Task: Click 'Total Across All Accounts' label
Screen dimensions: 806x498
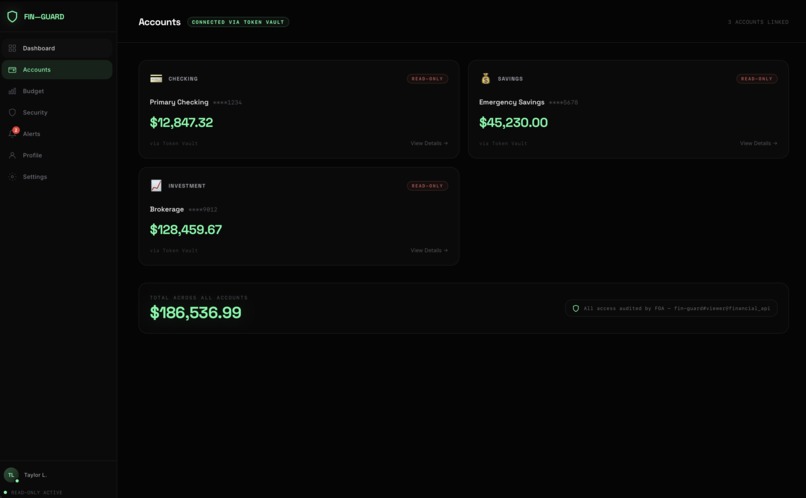Action: (x=198, y=298)
